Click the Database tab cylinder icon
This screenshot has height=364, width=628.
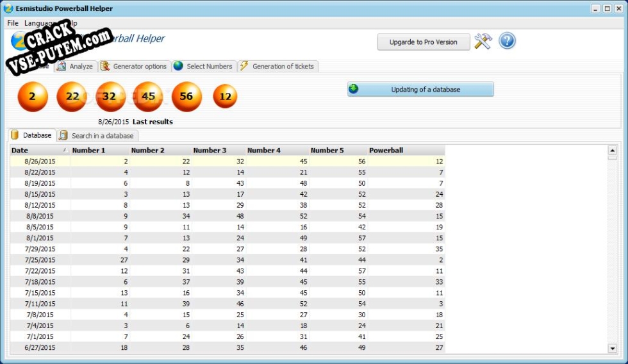(x=15, y=135)
